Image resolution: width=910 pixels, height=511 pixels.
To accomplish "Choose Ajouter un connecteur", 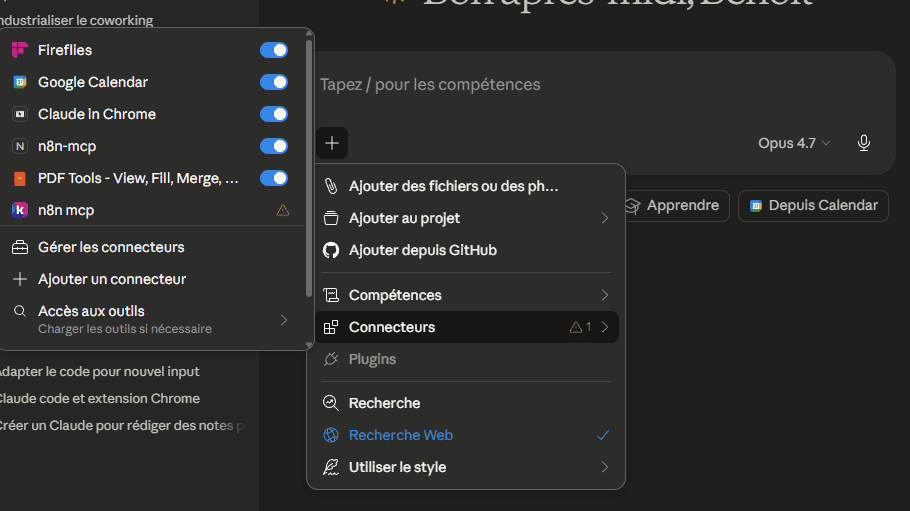I will (153, 279).
